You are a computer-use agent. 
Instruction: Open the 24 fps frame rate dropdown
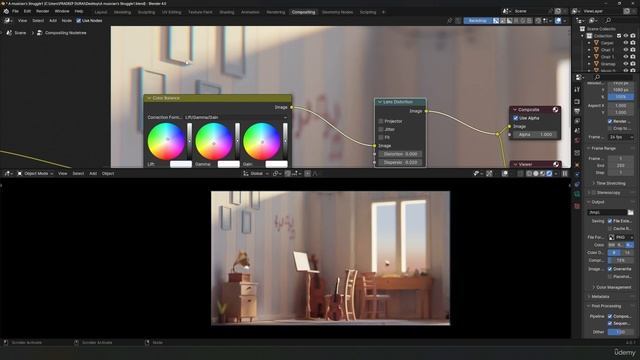pyautogui.click(x=620, y=137)
